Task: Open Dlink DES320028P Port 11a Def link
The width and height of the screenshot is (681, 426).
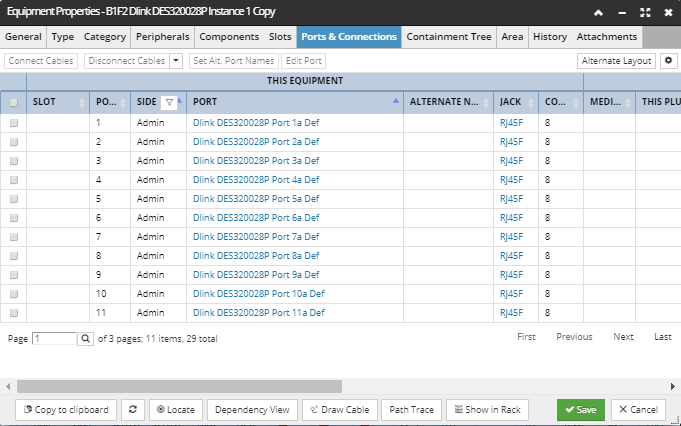Action: (259, 313)
